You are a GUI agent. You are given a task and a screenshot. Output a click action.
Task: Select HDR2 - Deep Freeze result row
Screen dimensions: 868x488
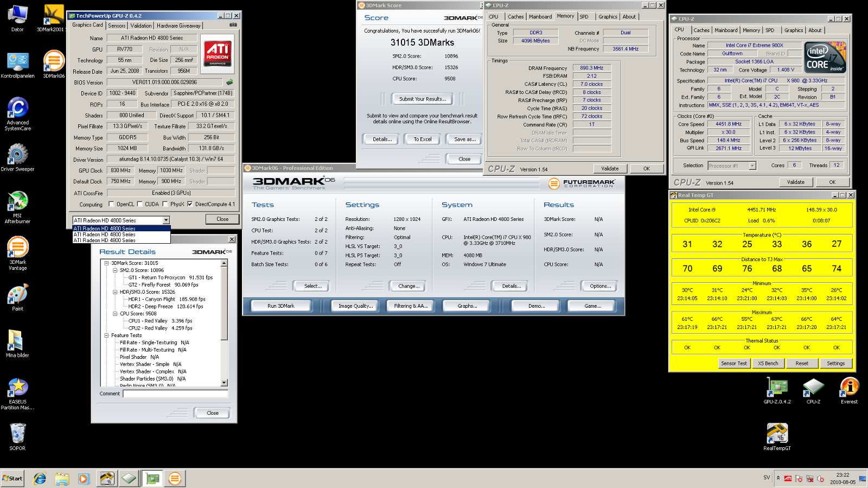(165, 306)
